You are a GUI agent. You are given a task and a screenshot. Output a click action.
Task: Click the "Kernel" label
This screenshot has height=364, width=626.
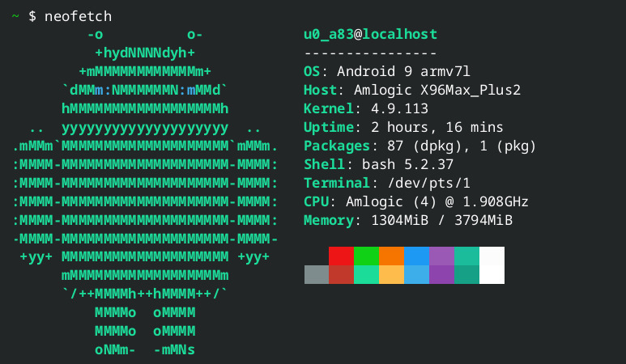329,108
